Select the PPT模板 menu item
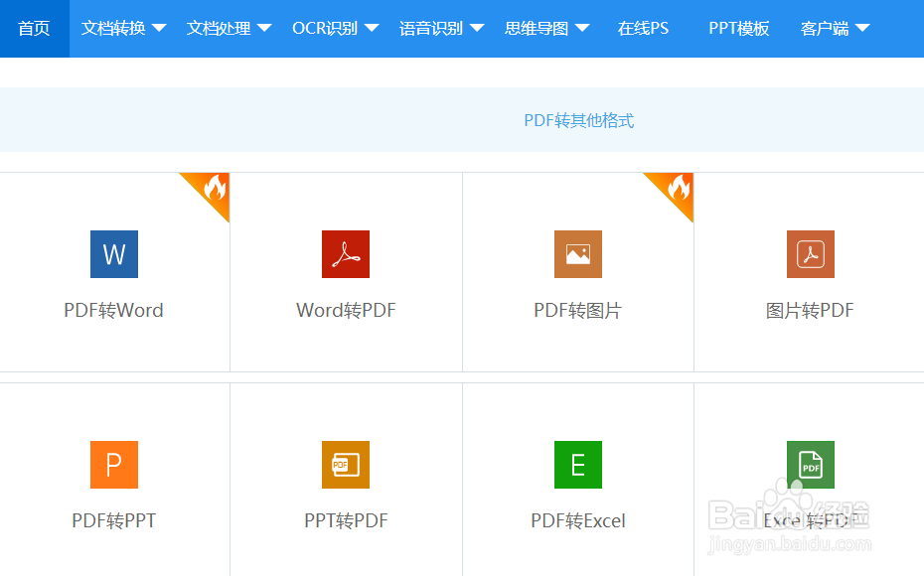Viewport: 924px width, 576px height. point(739,29)
